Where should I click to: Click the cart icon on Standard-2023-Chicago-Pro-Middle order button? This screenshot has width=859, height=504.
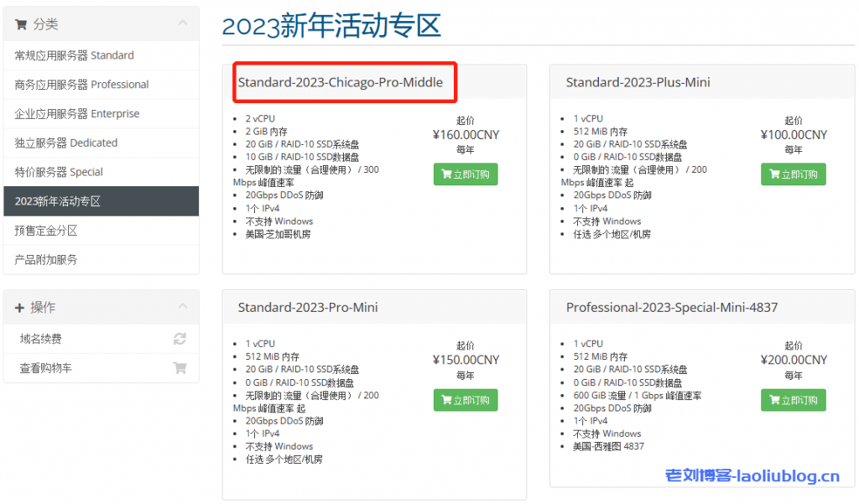[445, 174]
